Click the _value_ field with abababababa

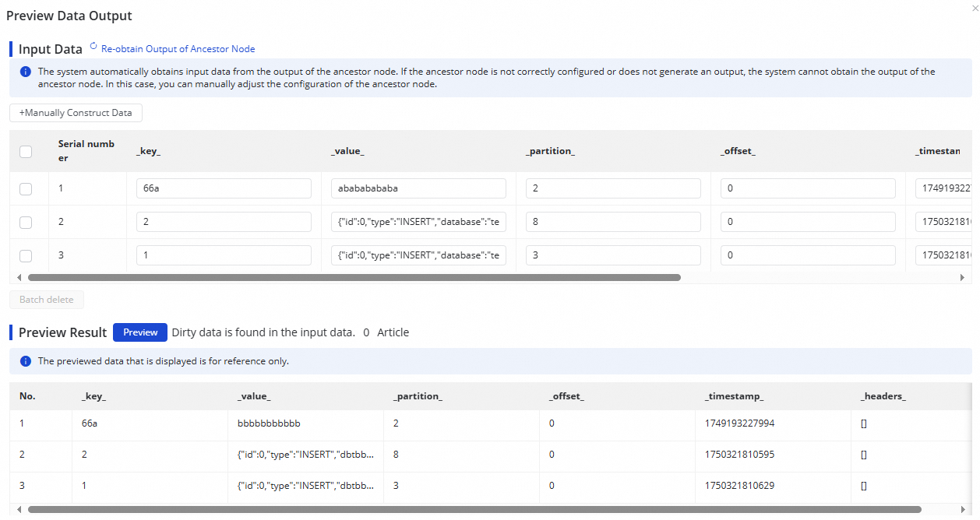418,188
